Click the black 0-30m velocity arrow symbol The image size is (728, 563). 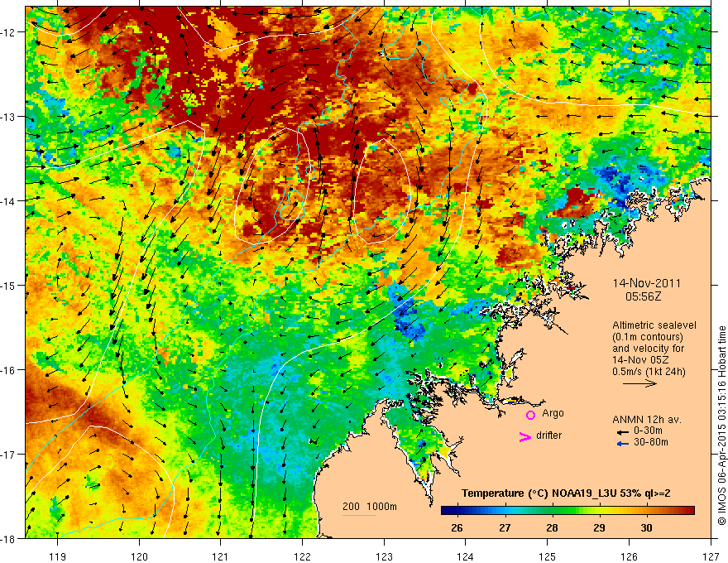click(623, 432)
